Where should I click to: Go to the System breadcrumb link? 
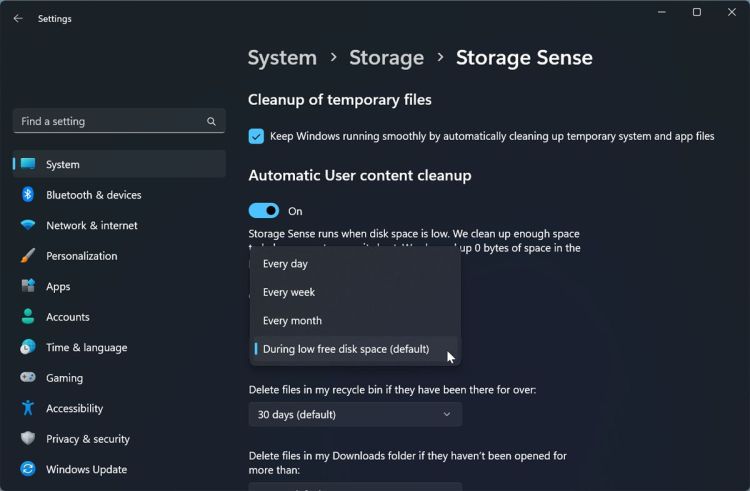282,58
